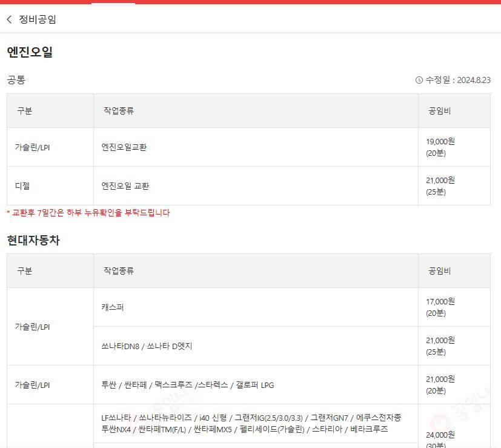Screen dimensions: 501x448
Task: Click the 공통 section label
Action: 16,79
